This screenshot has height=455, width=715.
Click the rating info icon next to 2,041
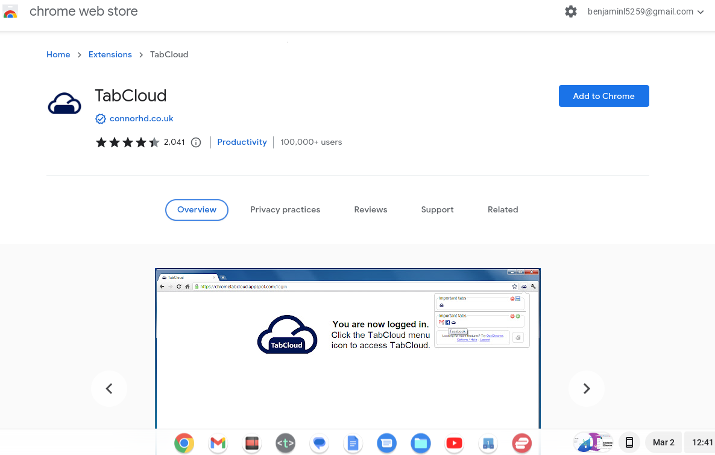pyautogui.click(x=196, y=142)
